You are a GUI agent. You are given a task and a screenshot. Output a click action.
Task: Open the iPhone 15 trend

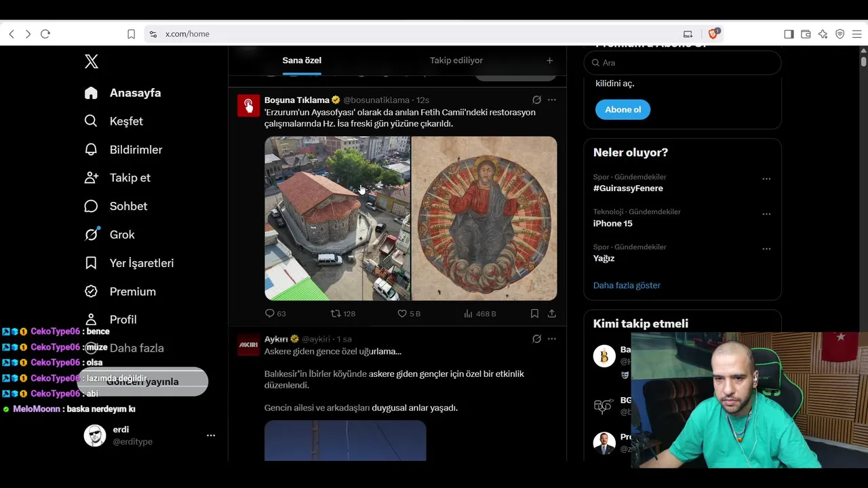pyautogui.click(x=613, y=224)
